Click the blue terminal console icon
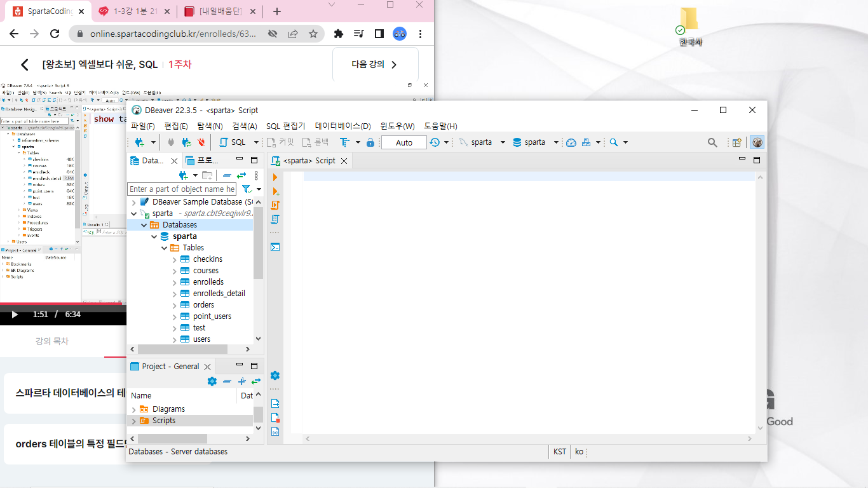Viewport: 868px width, 488px height. pyautogui.click(x=275, y=247)
